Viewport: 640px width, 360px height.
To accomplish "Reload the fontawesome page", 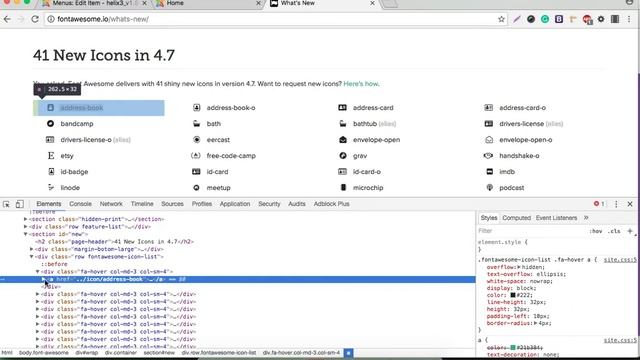I will (x=35, y=19).
